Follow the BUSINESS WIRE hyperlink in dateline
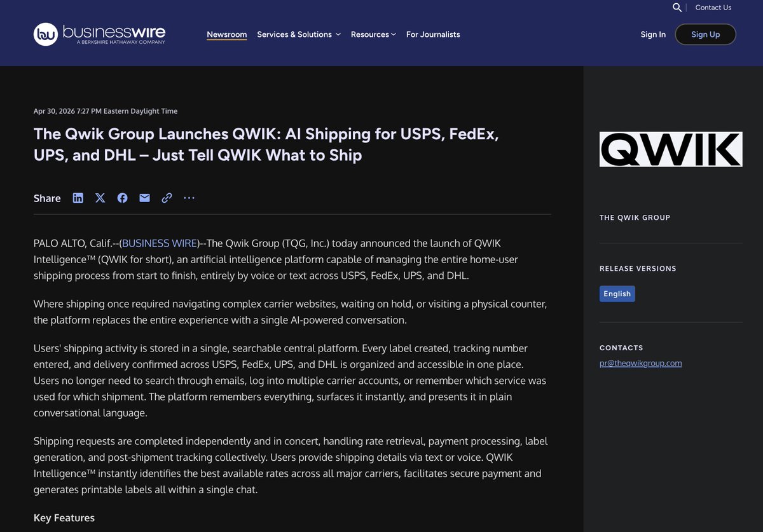Viewport: 763px width, 532px height. pyautogui.click(x=160, y=243)
